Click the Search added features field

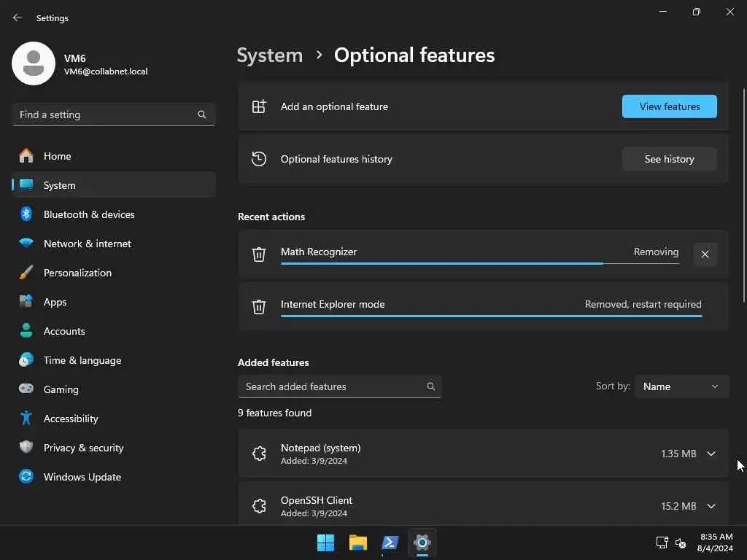coord(334,386)
